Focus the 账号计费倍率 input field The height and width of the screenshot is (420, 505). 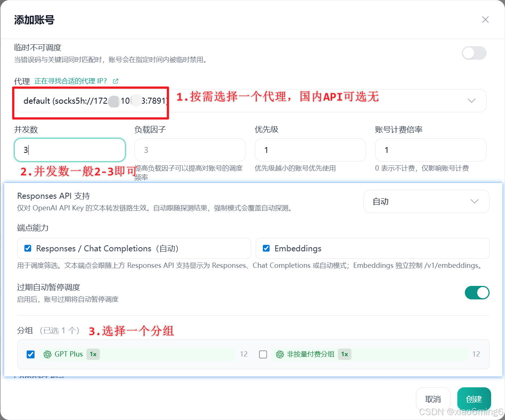(x=431, y=150)
